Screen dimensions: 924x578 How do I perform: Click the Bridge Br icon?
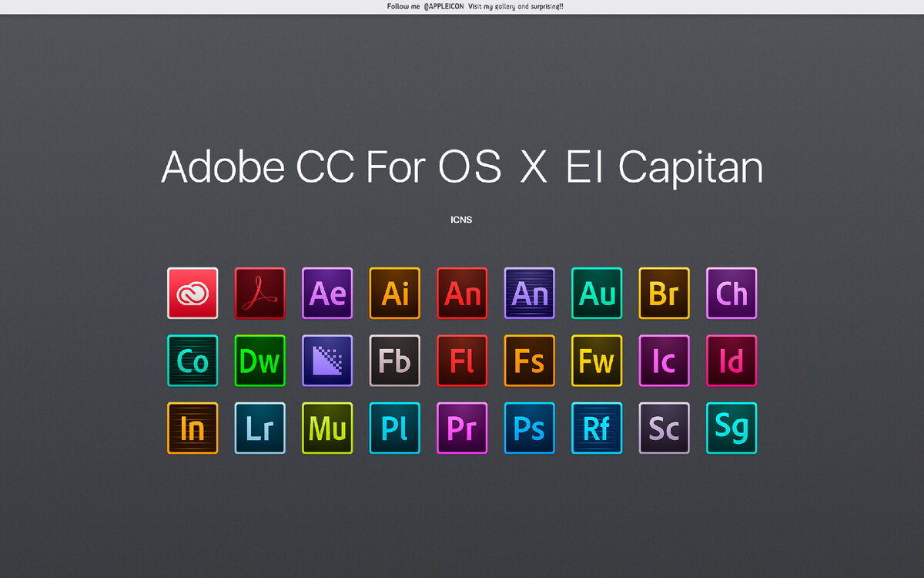(x=664, y=293)
